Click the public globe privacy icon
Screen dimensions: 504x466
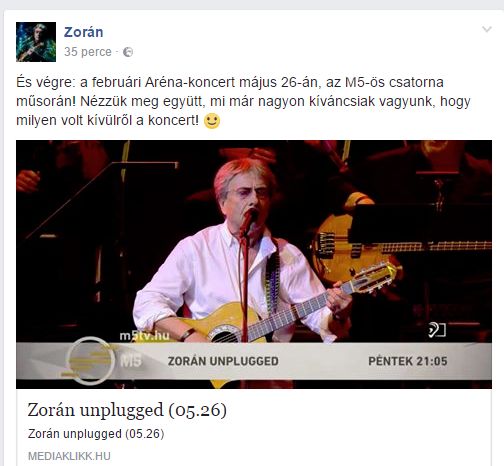point(128,52)
